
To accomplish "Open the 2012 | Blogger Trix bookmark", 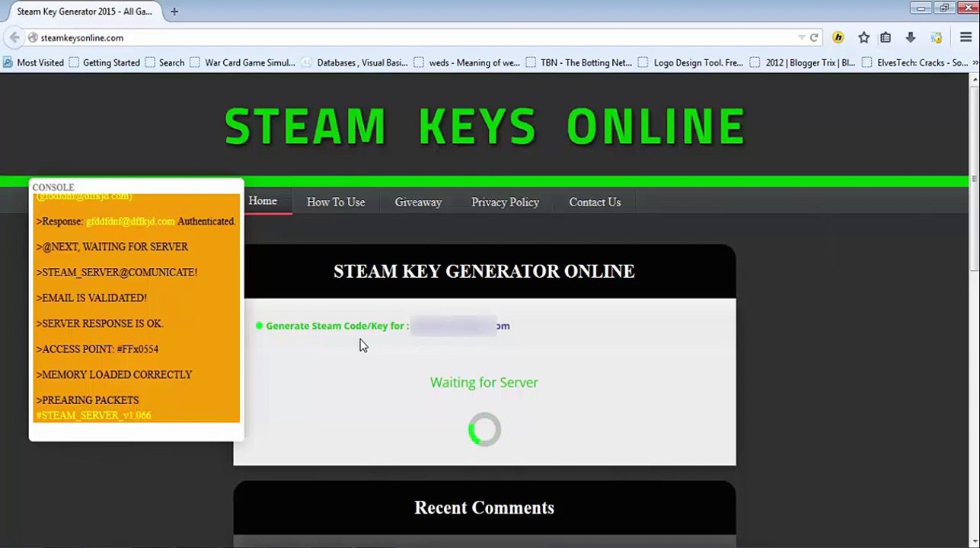I will 803,62.
